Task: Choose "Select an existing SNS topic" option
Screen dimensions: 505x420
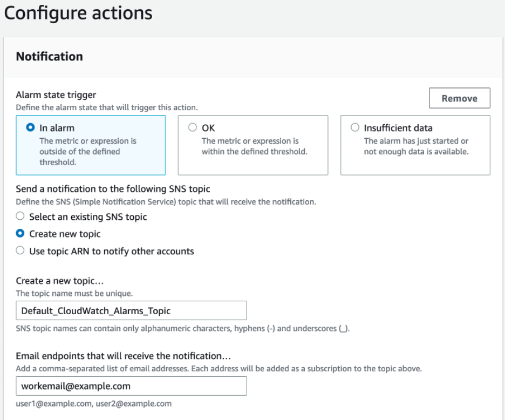Action: 20,216
